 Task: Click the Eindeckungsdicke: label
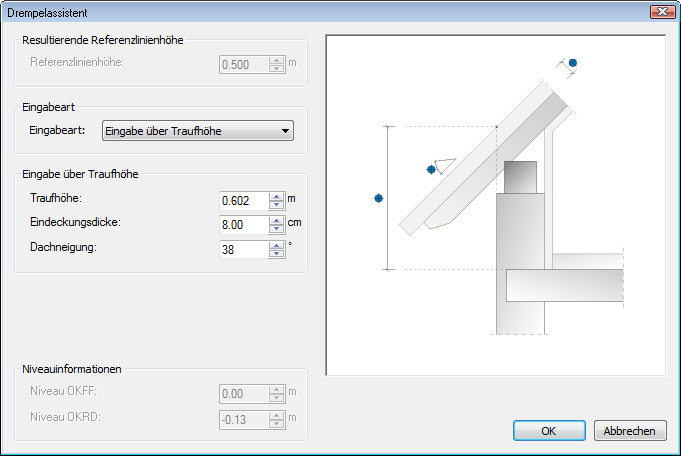[x=75, y=222]
